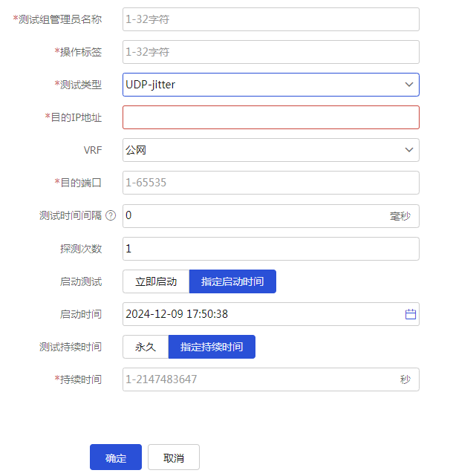Viewport: 453px width, 476px height.
Task: Click the 测试时间间隔 milliseconds field
Action: coord(271,216)
